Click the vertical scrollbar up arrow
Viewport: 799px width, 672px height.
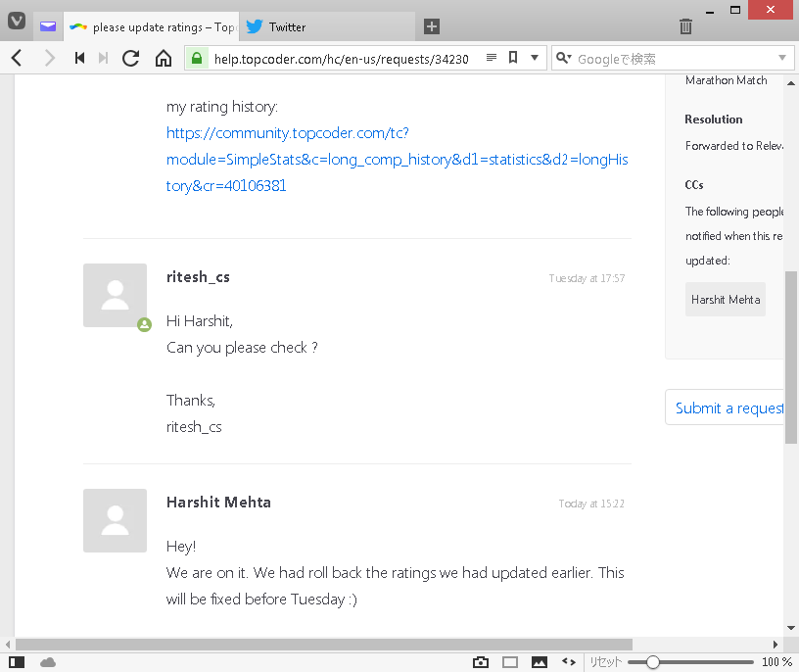(791, 82)
